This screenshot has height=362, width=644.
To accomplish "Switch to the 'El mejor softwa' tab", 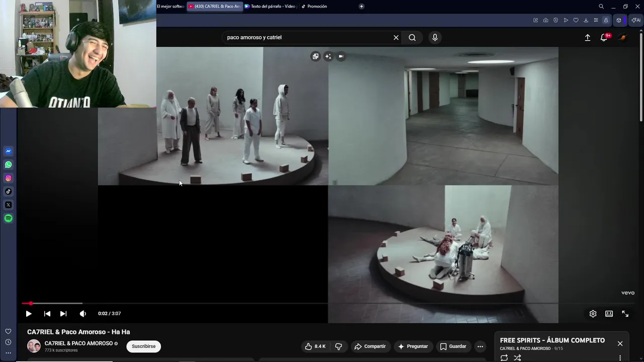I will point(171,7).
